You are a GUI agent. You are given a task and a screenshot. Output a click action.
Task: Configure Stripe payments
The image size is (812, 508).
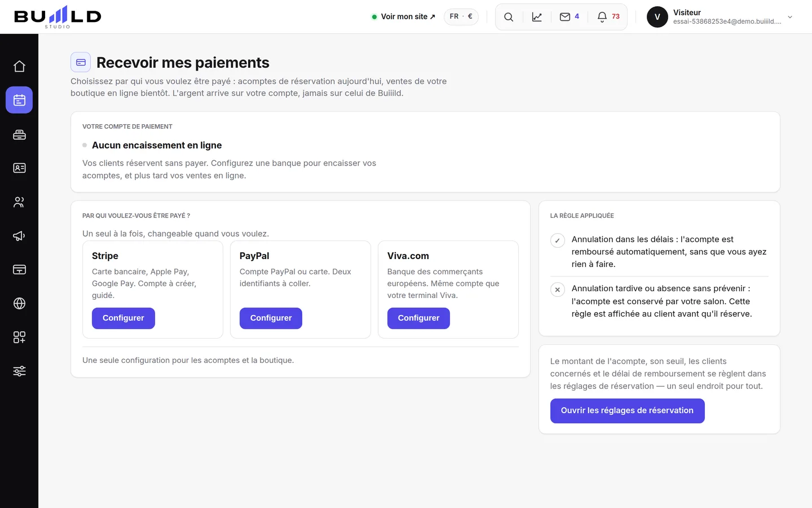[x=123, y=318]
